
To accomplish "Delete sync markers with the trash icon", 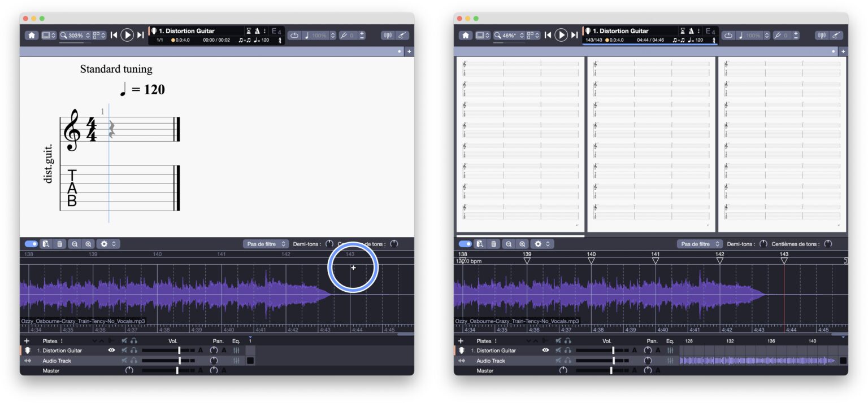I will pyautogui.click(x=59, y=243).
